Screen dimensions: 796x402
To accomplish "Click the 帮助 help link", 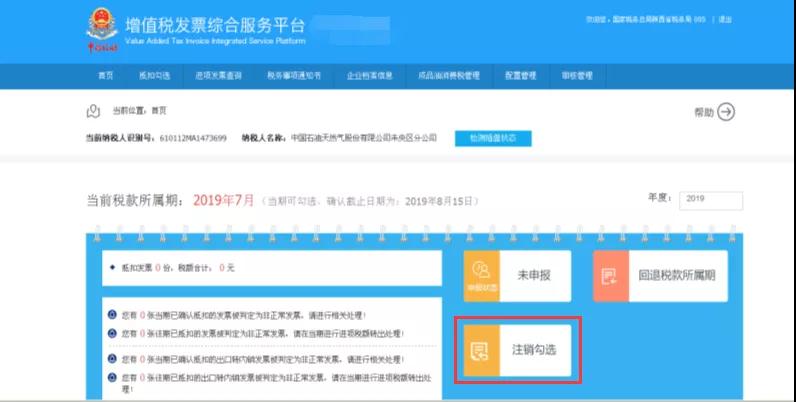I will [704, 112].
